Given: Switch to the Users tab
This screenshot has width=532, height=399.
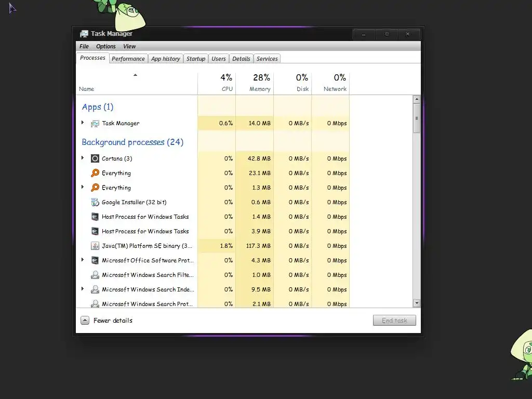Looking at the screenshot, I should 219,59.
